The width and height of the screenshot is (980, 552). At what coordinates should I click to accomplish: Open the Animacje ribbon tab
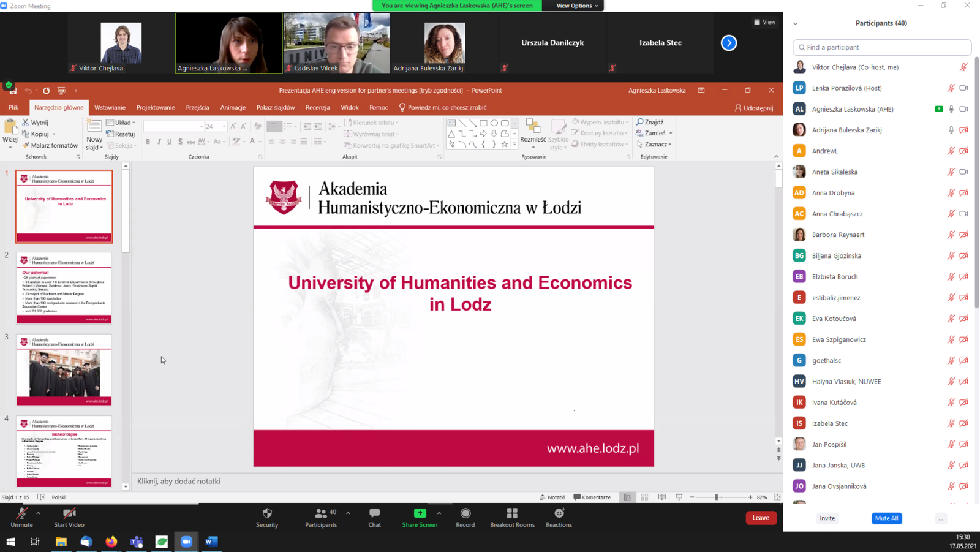click(x=233, y=107)
